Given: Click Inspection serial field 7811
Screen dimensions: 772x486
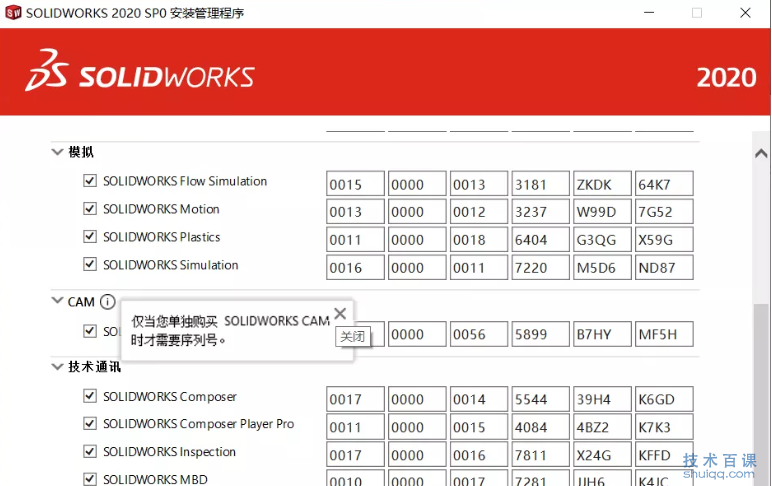Looking at the screenshot, I should pyautogui.click(x=541, y=454).
